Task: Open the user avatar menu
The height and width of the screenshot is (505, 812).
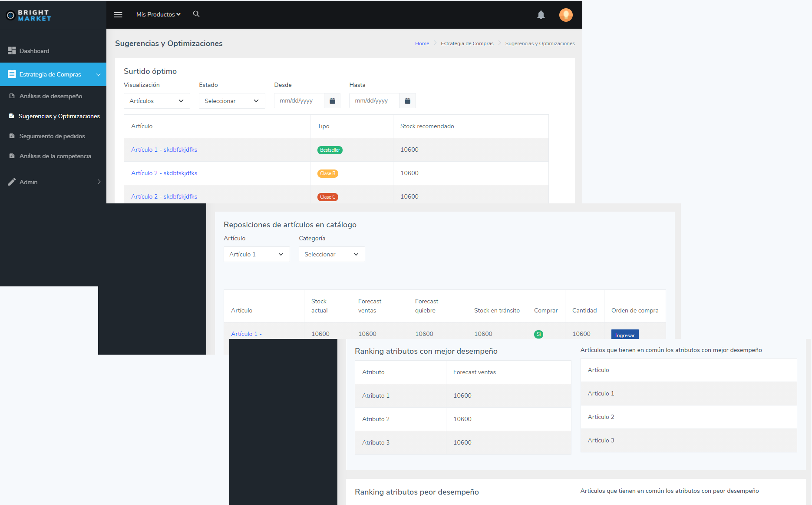Action: tap(566, 15)
